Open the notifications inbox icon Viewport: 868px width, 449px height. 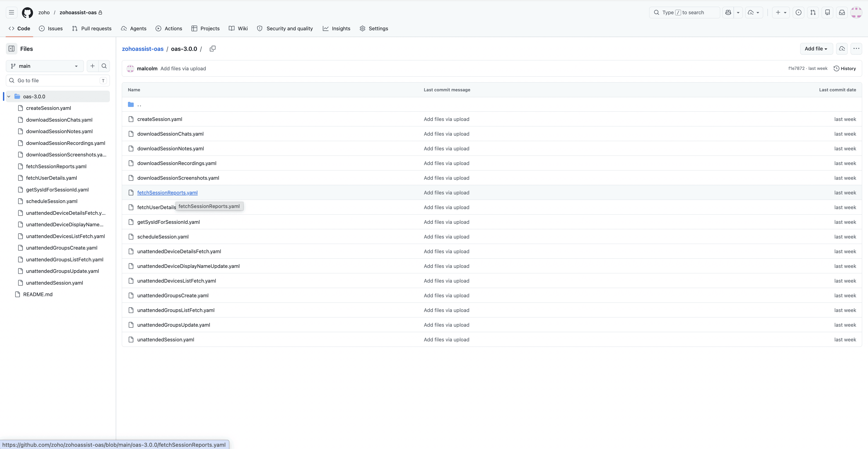point(842,12)
